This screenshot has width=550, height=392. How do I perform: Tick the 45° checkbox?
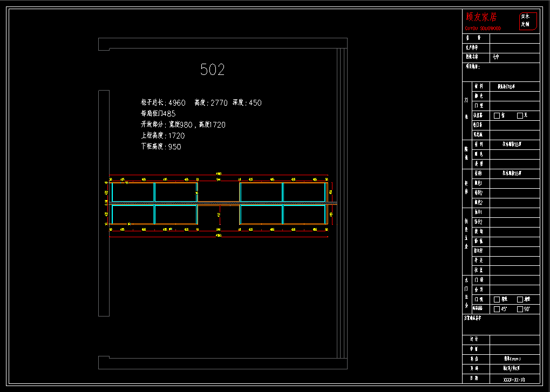[x=497, y=309]
